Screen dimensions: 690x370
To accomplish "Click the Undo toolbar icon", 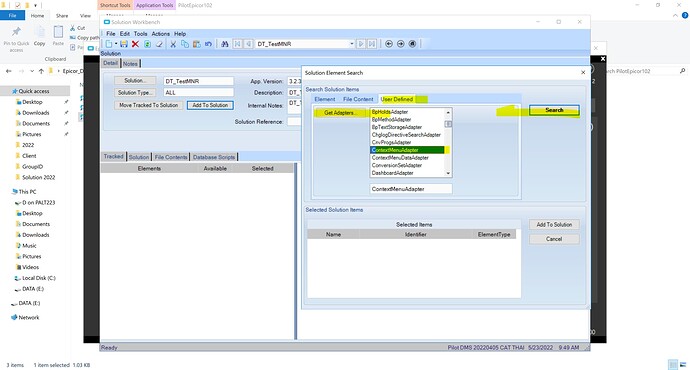I will 208,44.
